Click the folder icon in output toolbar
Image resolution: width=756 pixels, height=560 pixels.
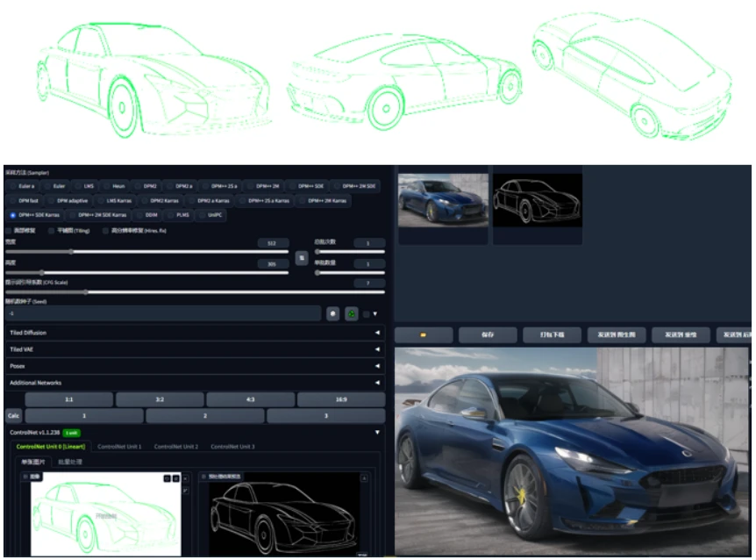(x=424, y=334)
